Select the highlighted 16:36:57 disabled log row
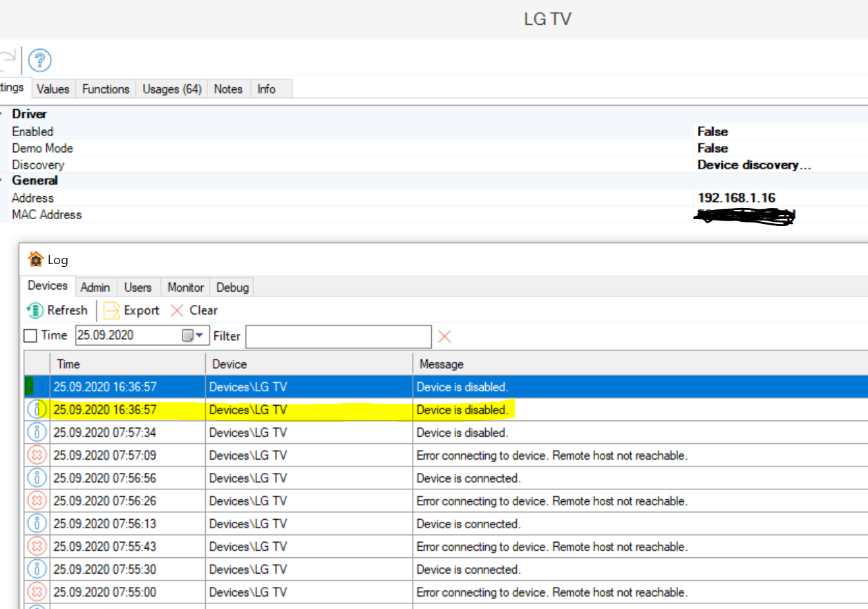 tap(276, 410)
